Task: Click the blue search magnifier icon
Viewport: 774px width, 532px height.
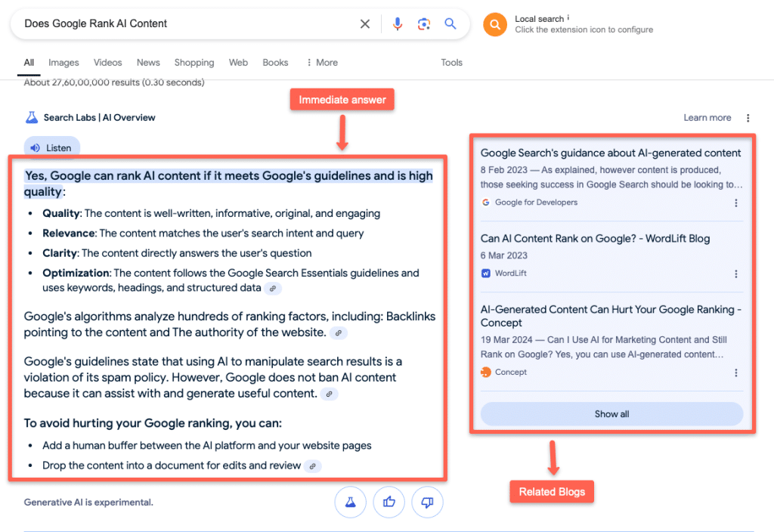Action: tap(450, 23)
